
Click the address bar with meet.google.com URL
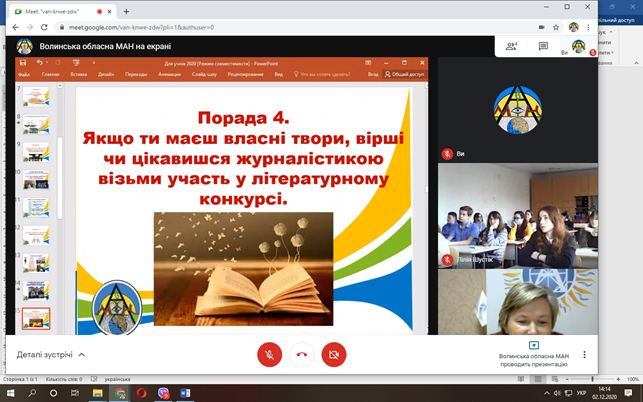tap(200, 27)
